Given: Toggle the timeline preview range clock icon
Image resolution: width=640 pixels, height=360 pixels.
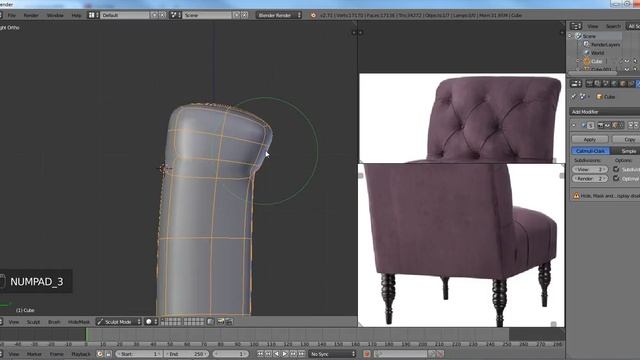Looking at the screenshot, I should pos(100,354).
